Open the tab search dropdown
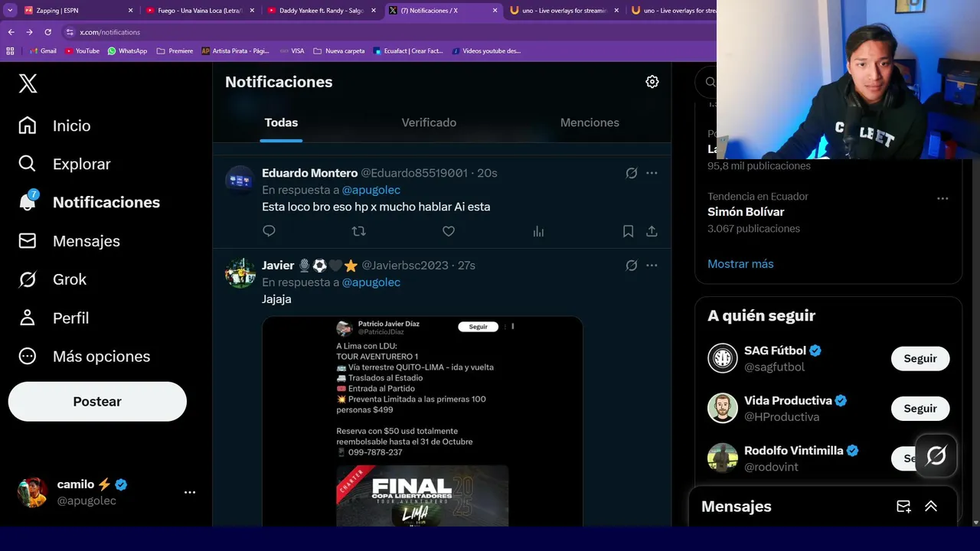Viewport: 980px width, 551px height. click(10, 11)
